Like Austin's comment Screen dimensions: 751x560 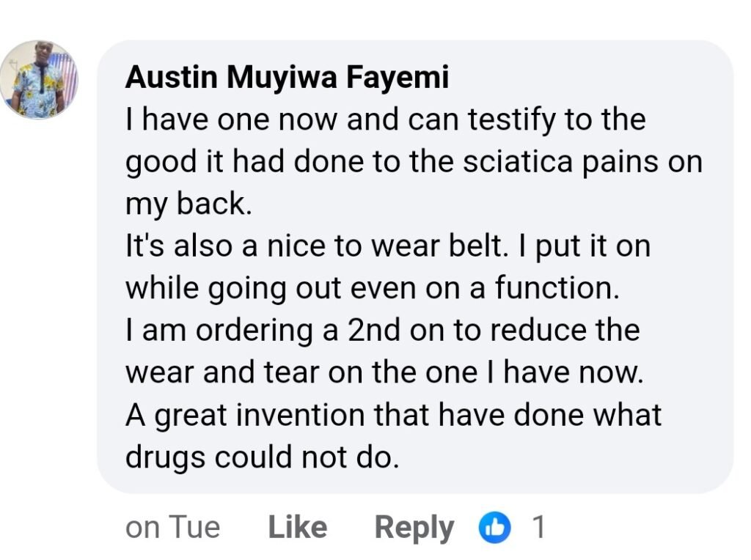297,527
